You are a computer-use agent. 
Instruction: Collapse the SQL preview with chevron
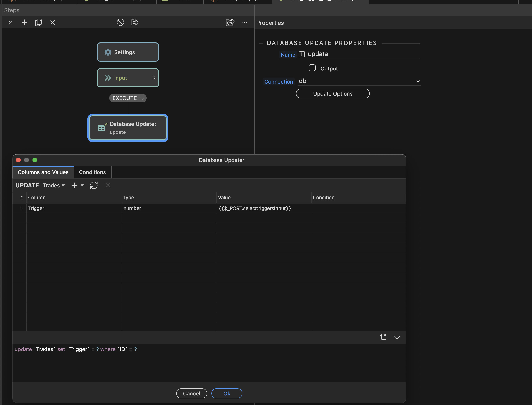tap(397, 337)
